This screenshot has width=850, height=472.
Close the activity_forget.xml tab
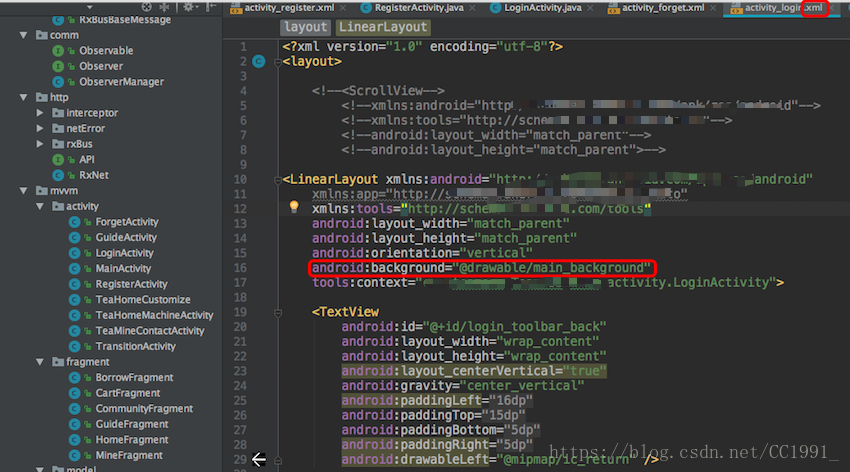(x=713, y=8)
